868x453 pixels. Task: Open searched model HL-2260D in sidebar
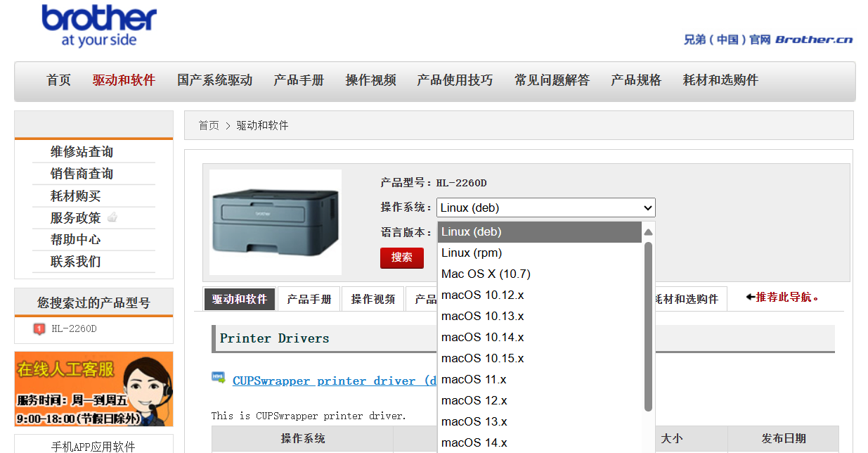[74, 328]
